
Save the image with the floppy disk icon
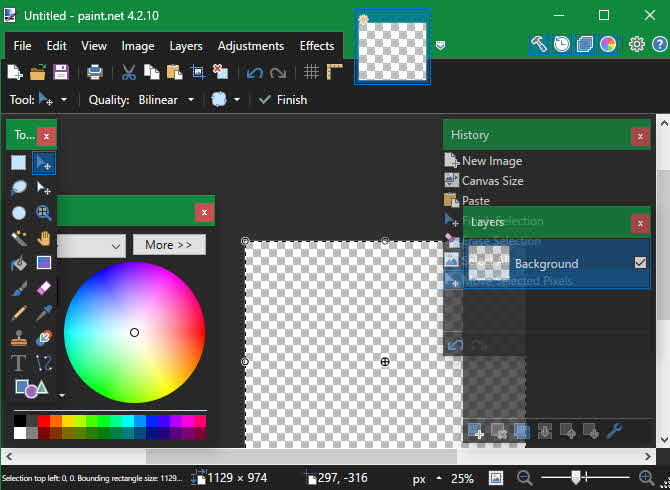tap(61, 72)
